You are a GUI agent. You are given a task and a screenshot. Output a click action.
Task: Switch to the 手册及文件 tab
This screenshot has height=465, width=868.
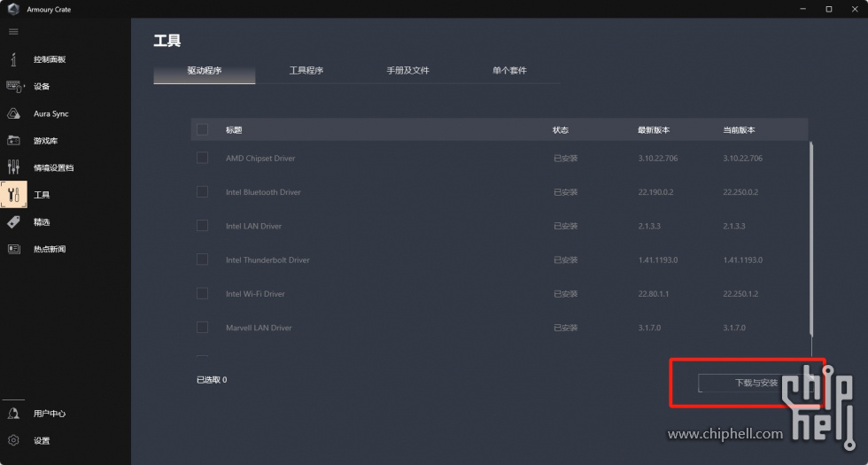408,71
